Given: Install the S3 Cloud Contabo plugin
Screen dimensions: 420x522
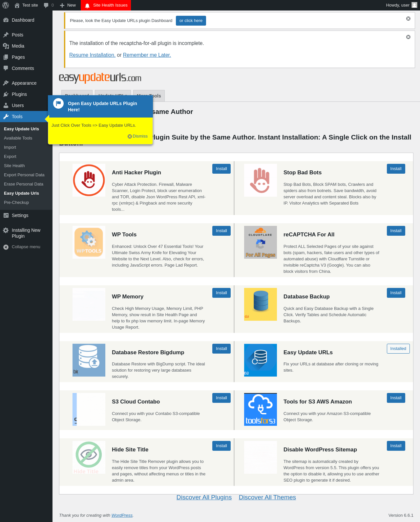Looking at the screenshot, I should 221,398.
